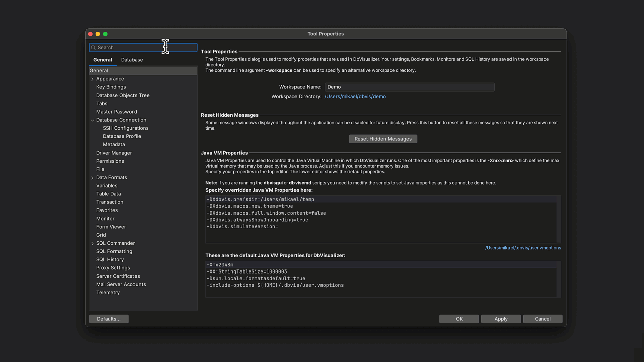This screenshot has height=362, width=644.
Task: Select Database Objects Tree category
Action: [x=123, y=95]
